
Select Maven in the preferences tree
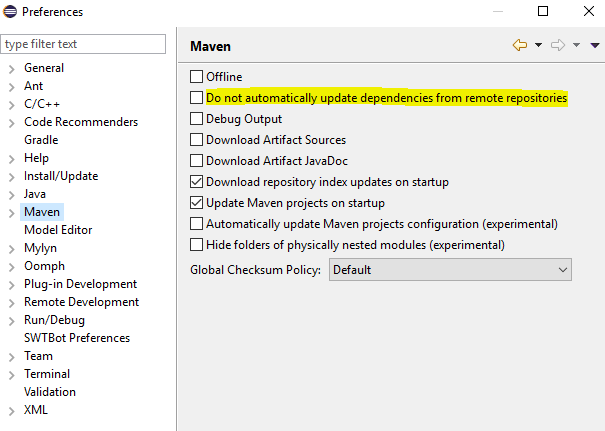(42, 212)
